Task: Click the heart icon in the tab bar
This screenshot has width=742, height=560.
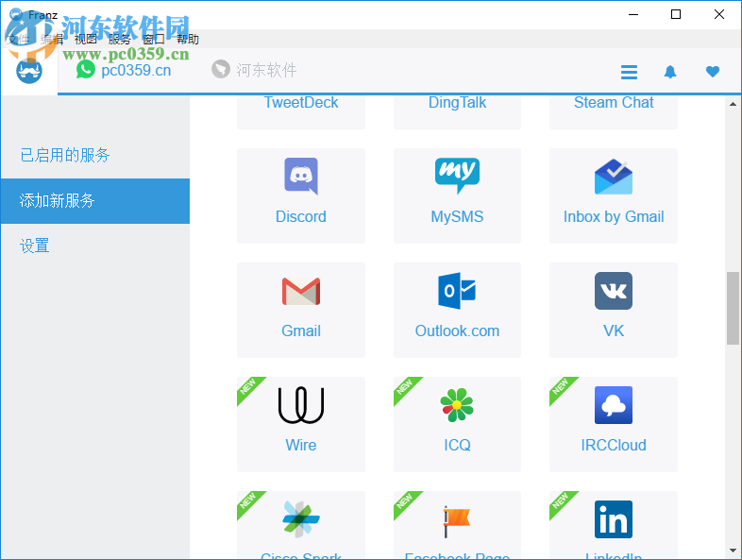Action: (712, 72)
